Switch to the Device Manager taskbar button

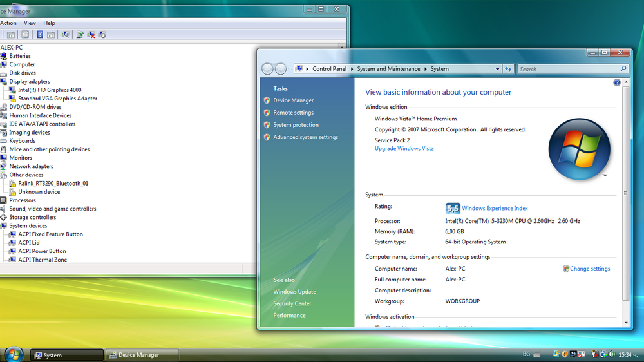click(x=142, y=355)
